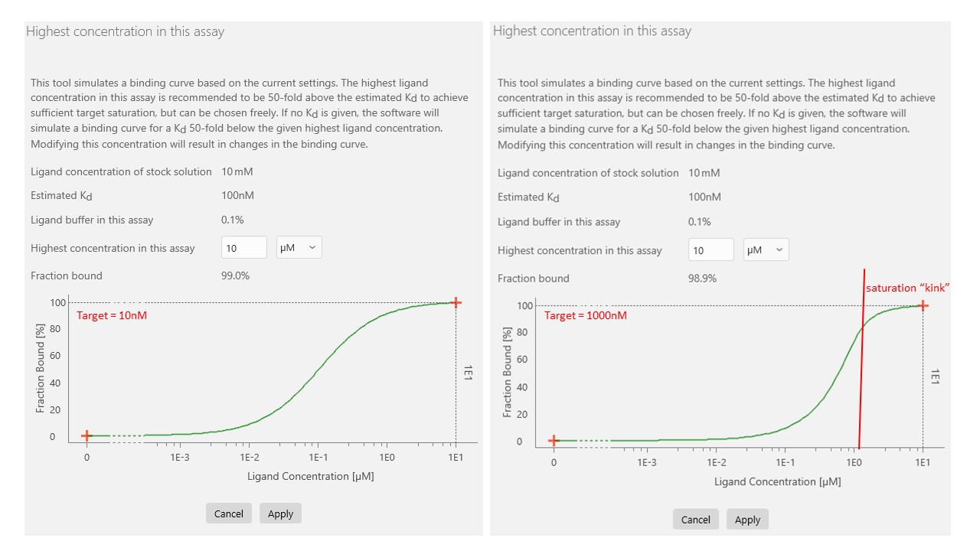The width and height of the screenshot is (980, 551).
Task: Cancel the right binding curve dialog
Action: [695, 519]
